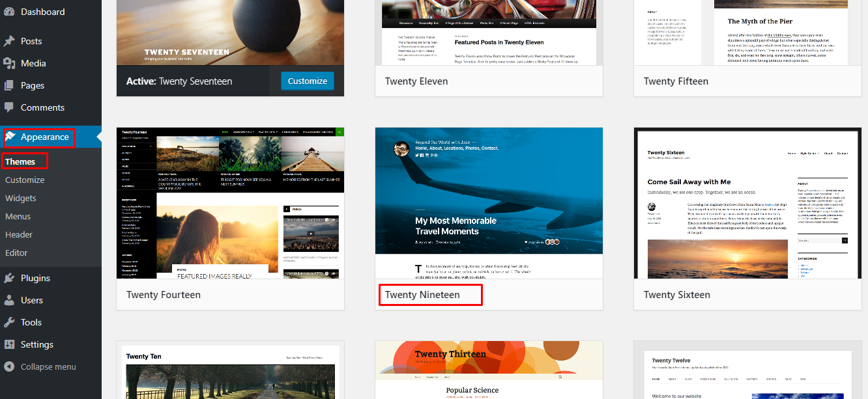The height and width of the screenshot is (399, 868).
Task: Click the Media library icon
Action: (x=9, y=63)
